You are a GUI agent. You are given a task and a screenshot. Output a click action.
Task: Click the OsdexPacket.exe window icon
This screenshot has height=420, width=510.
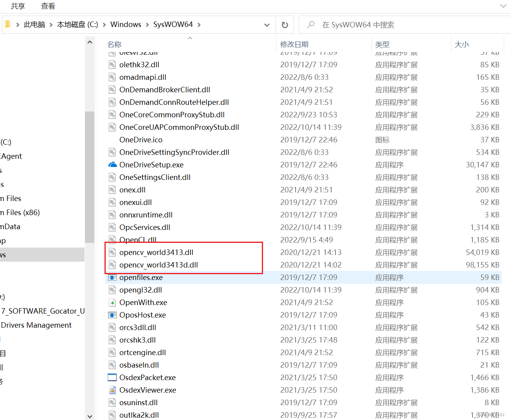[x=112, y=377]
